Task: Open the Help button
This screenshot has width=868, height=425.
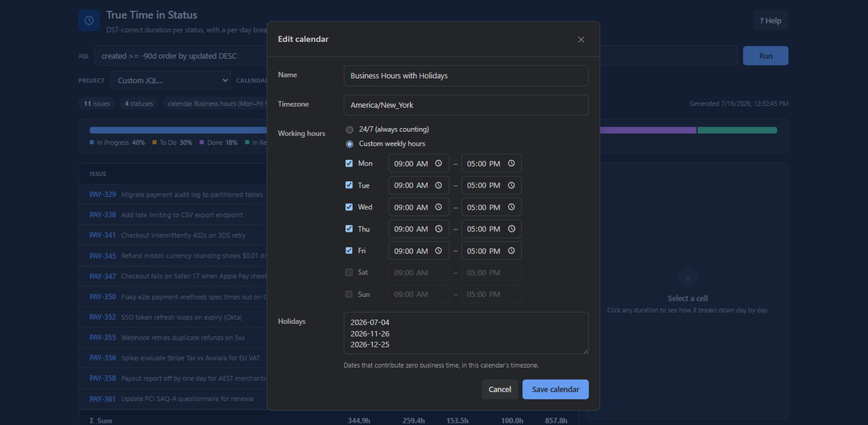Action: tap(770, 20)
